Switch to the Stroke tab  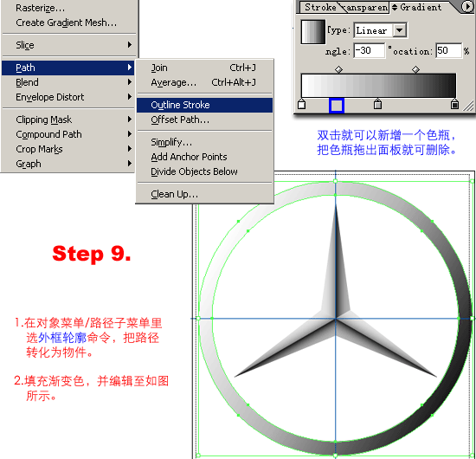320,7
